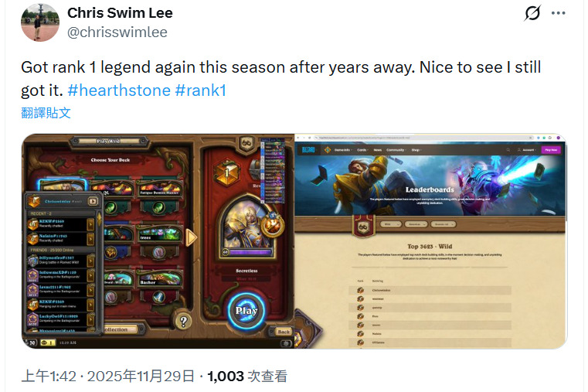Click the Blizzard logo in the leaderboard page
Screen dimensions: 588x392
(x=308, y=150)
